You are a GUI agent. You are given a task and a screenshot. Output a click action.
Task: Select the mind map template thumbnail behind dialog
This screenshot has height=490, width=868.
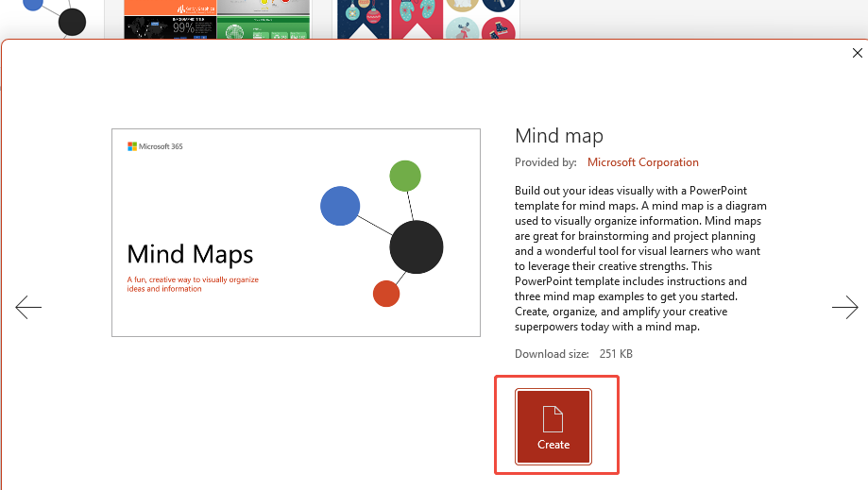[x=53, y=20]
